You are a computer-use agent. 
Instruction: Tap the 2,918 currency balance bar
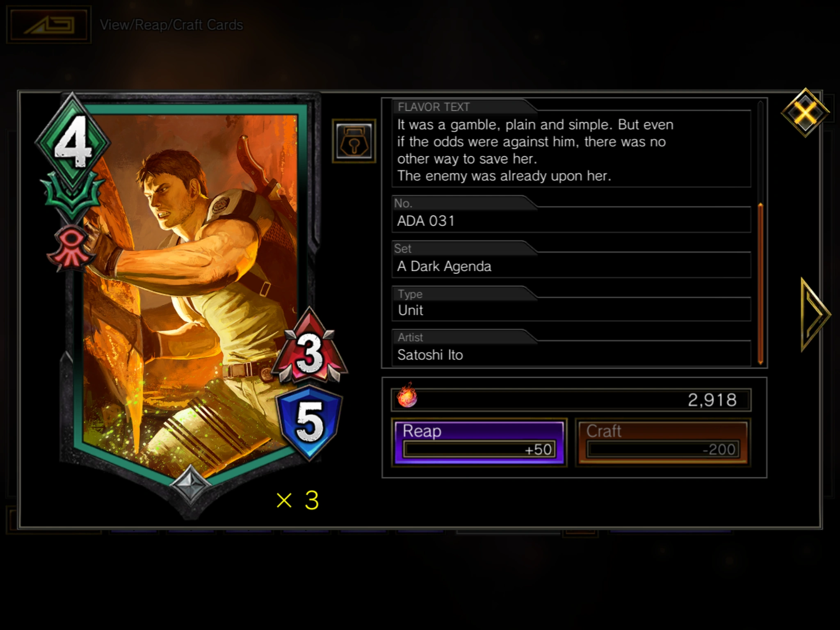point(571,400)
